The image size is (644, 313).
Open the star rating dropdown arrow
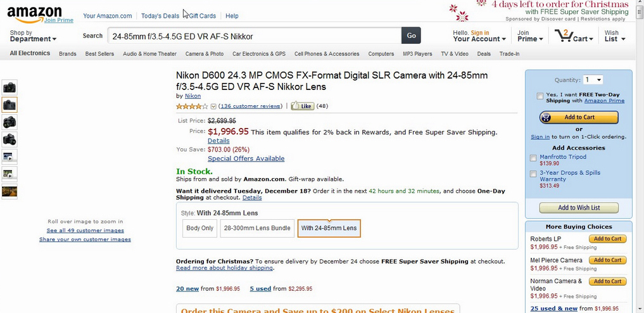[x=213, y=106]
